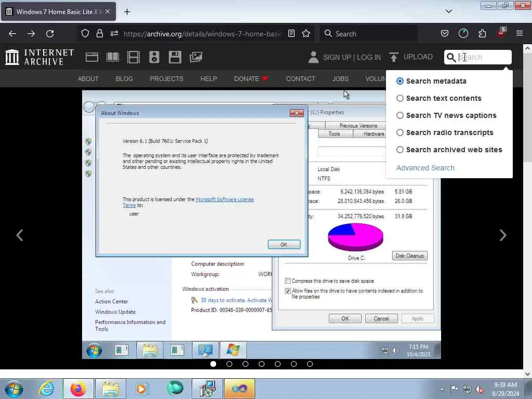Viewport: 532px width, 399px height.
Task: Close the Windows 7 Home Basic Lite tab
Action: [x=108, y=11]
